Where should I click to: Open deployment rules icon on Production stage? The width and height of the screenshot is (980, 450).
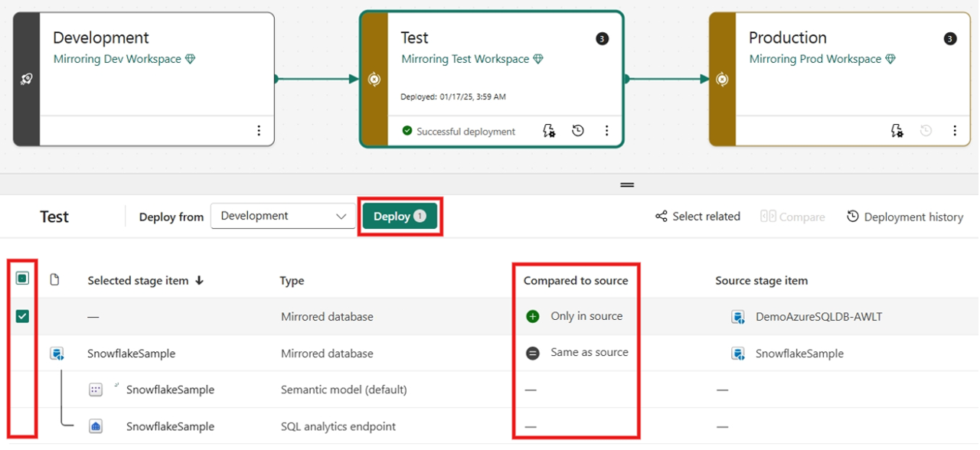click(x=897, y=130)
